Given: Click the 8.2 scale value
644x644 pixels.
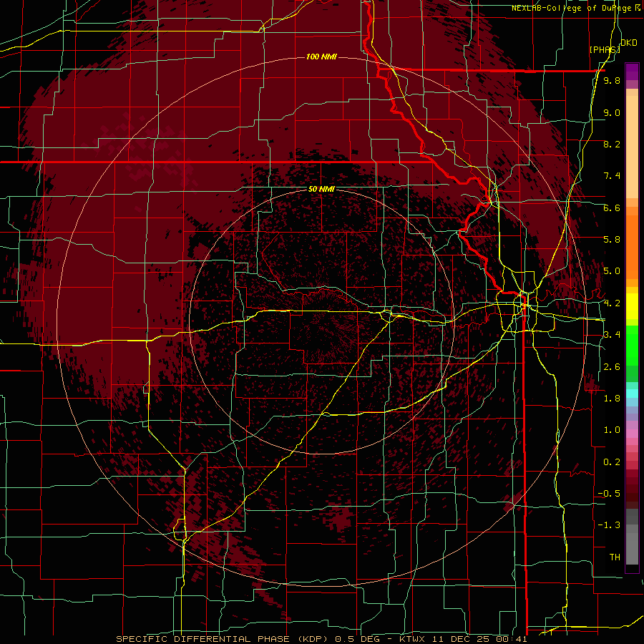Looking at the screenshot, I should click(x=612, y=144).
